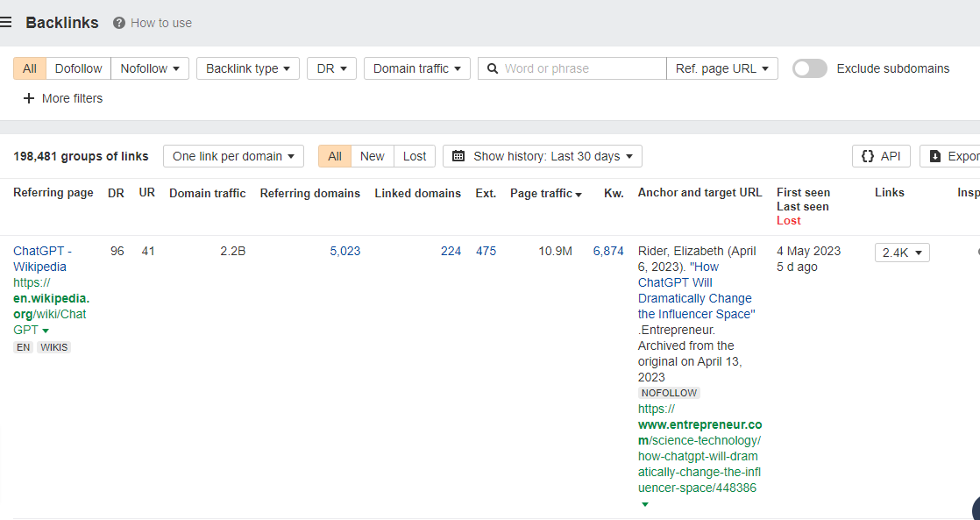Click the Linked domains column header
Screen dimensions: 980x520
[x=418, y=194]
